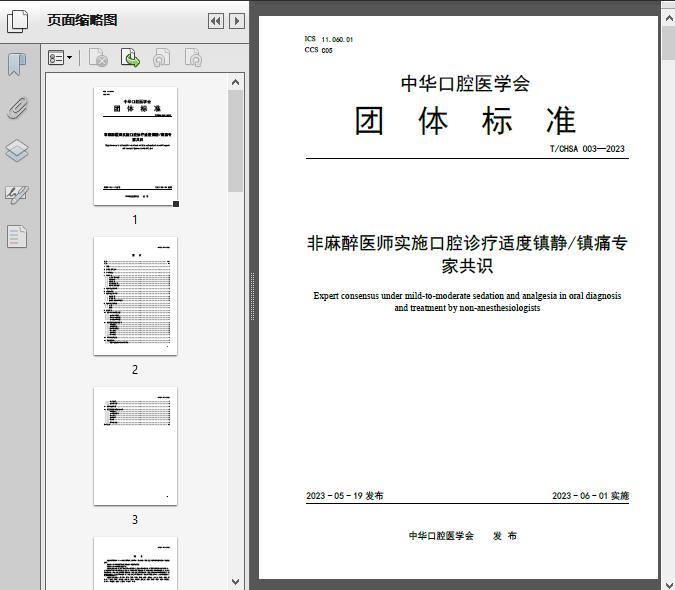The image size is (675, 590).
Task: Open the page thumbnails panel icon
Action: (17, 21)
